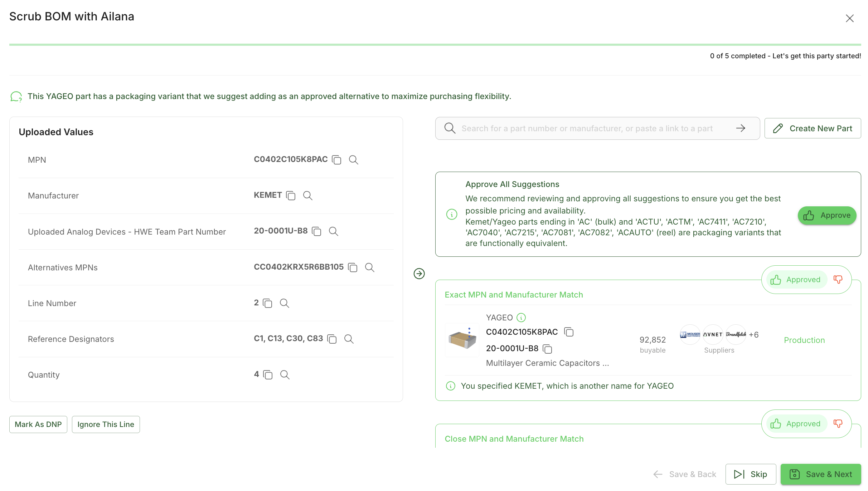Show the +6 additional suppliers
868x491 pixels.
tap(754, 335)
